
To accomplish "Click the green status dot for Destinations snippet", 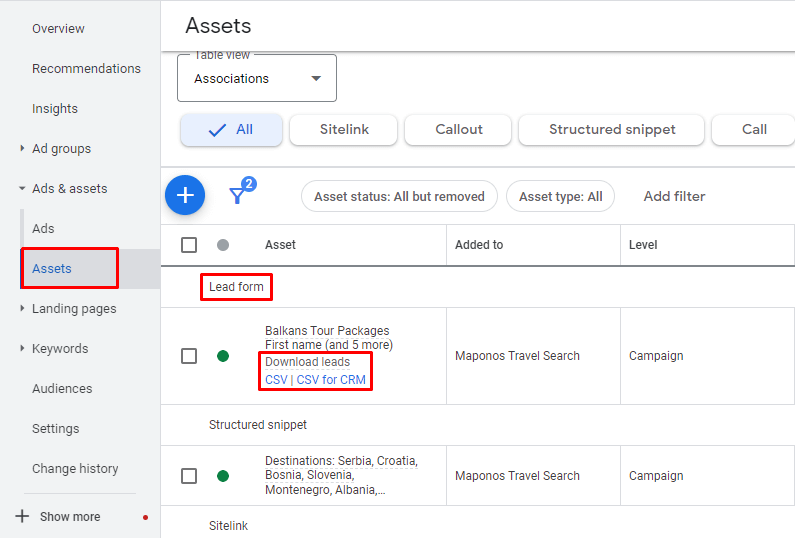I will [x=223, y=476].
